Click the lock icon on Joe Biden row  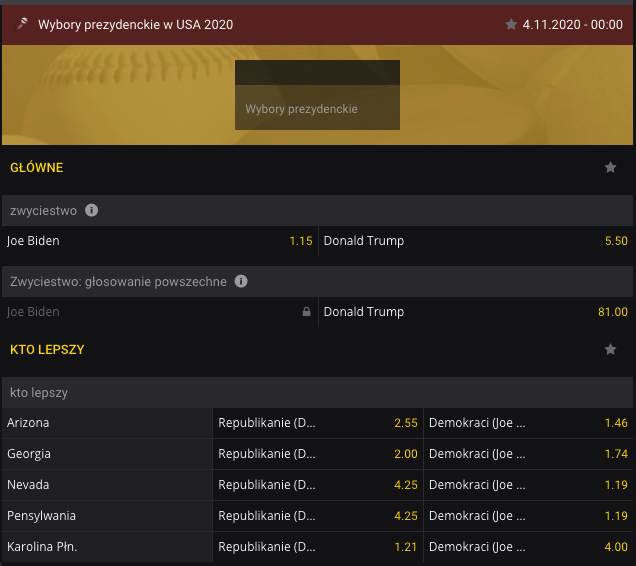(x=306, y=312)
